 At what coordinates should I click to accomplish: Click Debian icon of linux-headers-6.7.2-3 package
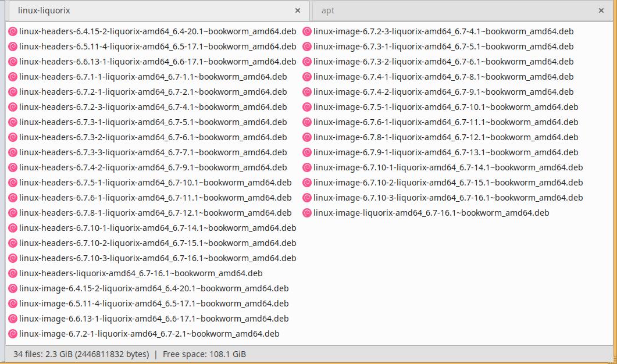[x=13, y=107]
